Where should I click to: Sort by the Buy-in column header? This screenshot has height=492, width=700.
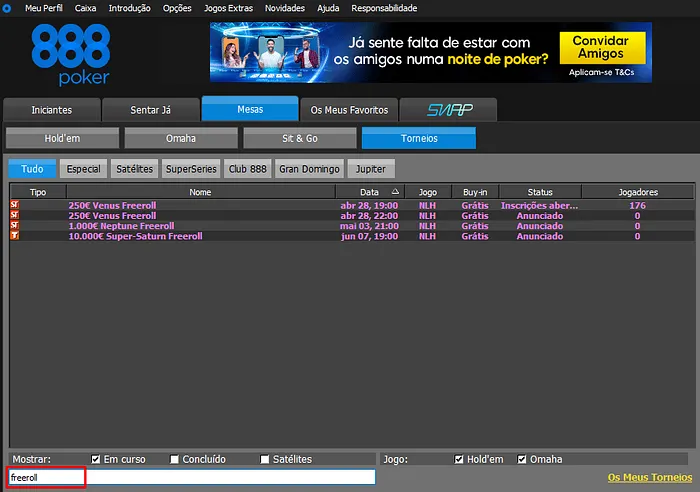(x=475, y=192)
